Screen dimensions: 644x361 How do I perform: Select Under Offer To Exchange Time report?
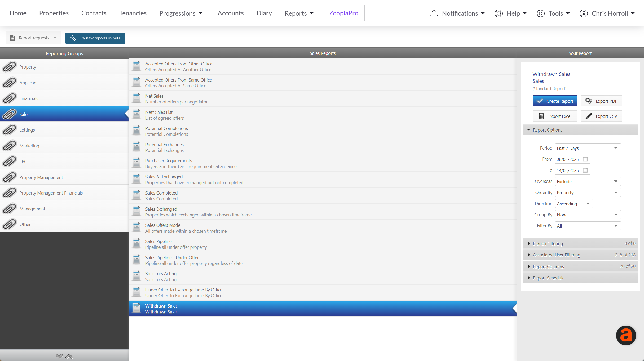323,292
